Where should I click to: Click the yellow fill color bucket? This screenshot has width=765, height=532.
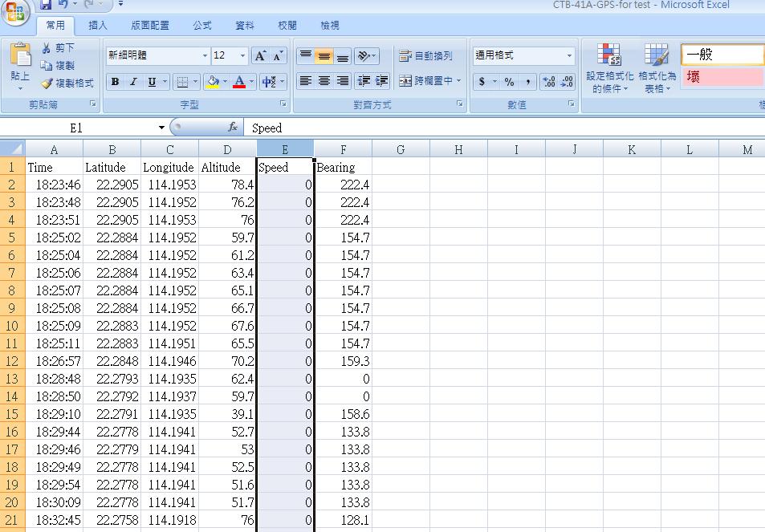tap(213, 82)
